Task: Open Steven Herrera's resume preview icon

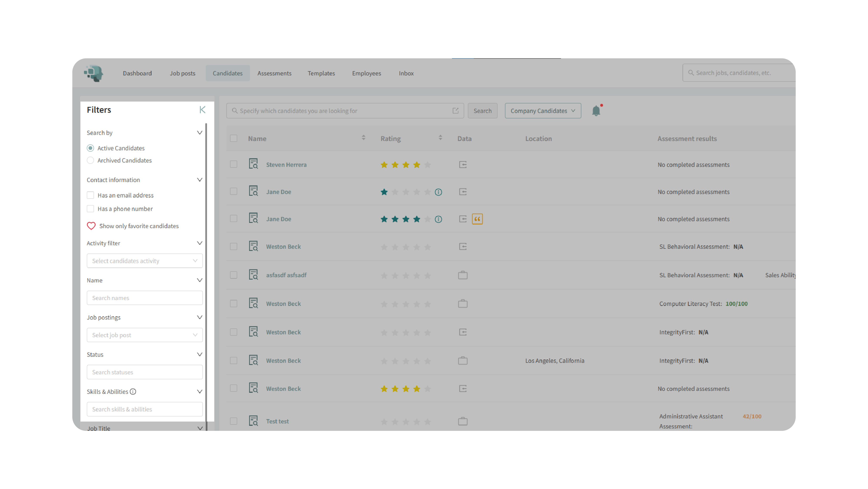Action: (253, 164)
